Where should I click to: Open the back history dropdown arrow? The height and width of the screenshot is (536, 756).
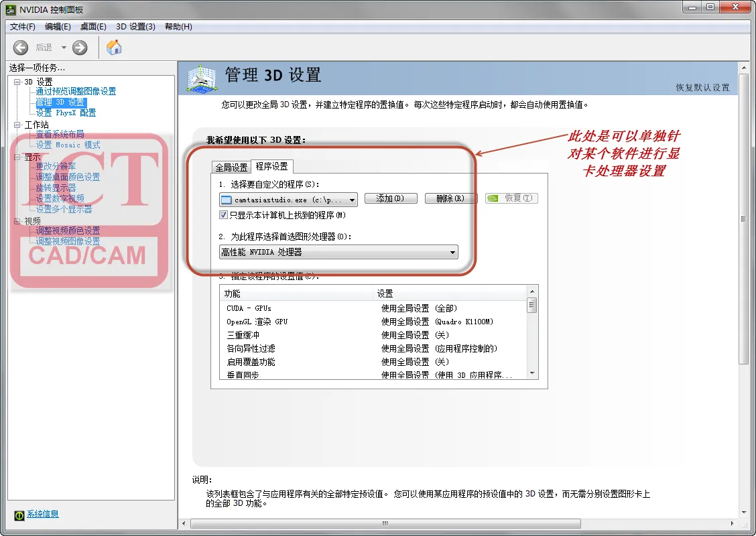(64, 47)
